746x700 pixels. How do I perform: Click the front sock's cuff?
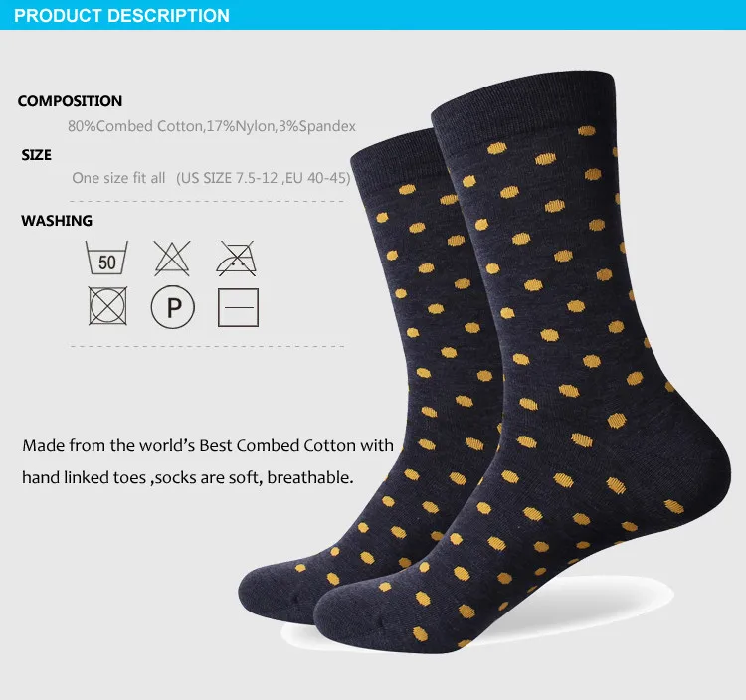pyautogui.click(x=523, y=98)
